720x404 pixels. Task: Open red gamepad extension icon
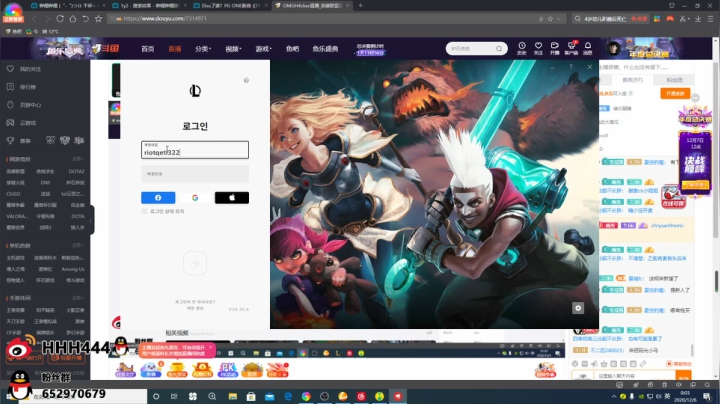pyautogui.click(x=670, y=19)
